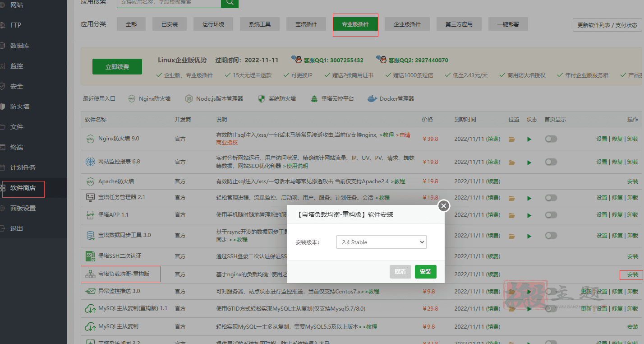
Task: Open 堡塔云控平台 recent shortcut
Action: click(332, 98)
